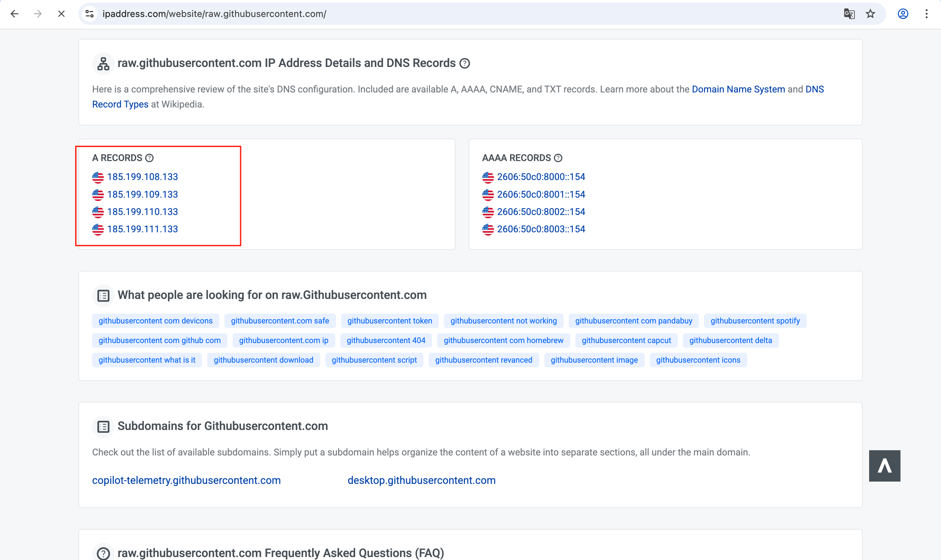Screen dimensions: 941x560
Task: Click the question icon beside FAQ heading
Action: click(x=103, y=553)
